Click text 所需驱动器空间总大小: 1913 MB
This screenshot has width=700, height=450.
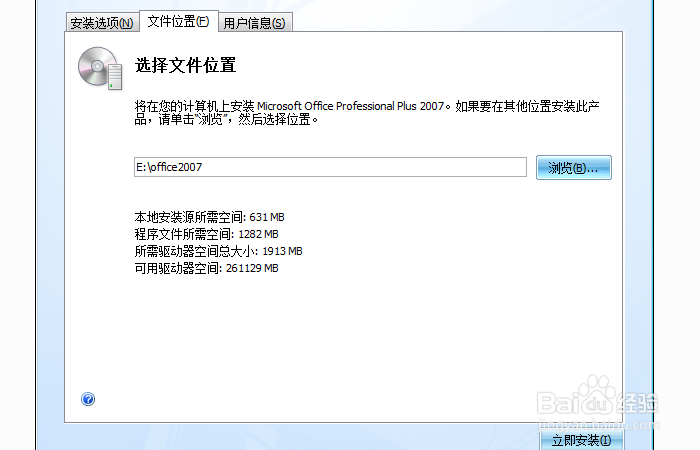(x=218, y=251)
